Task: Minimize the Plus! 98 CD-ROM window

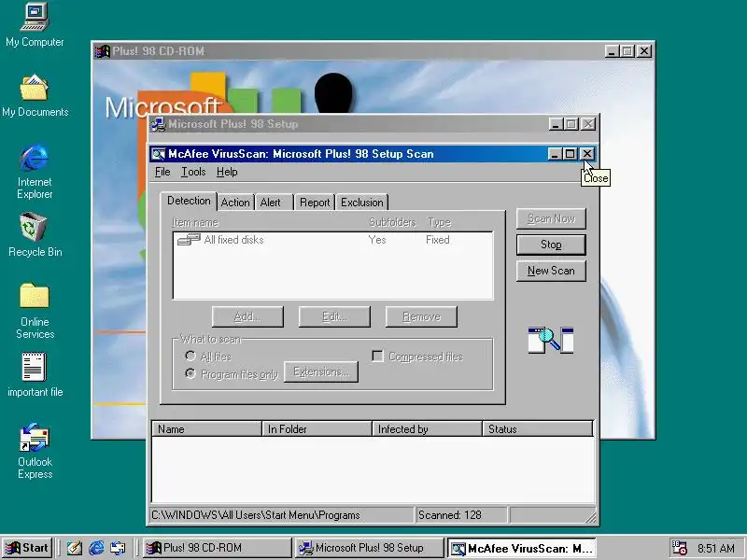Action: coord(612,51)
